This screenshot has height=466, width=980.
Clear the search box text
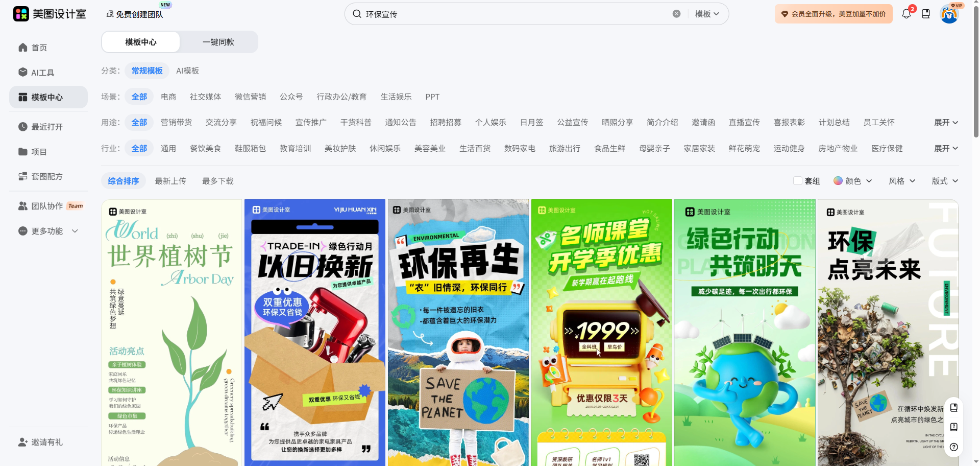676,14
